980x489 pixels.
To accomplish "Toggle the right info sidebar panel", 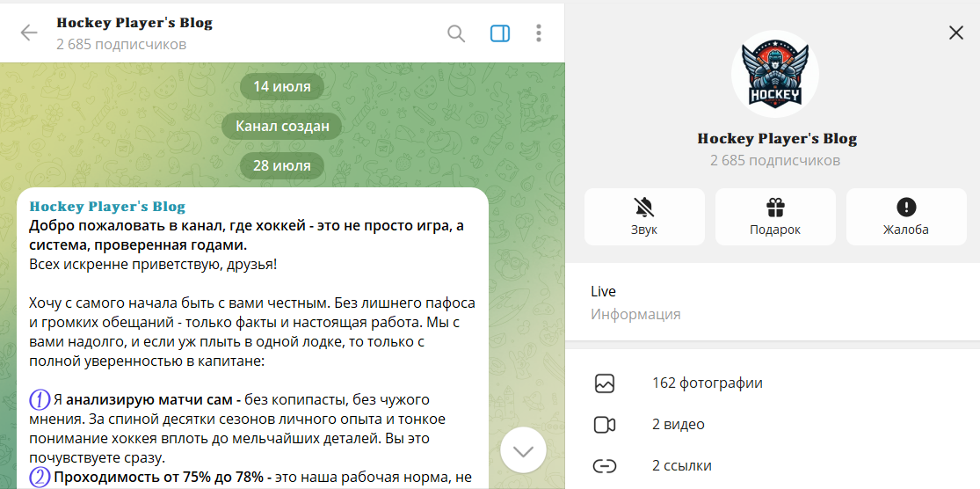I will (499, 33).
